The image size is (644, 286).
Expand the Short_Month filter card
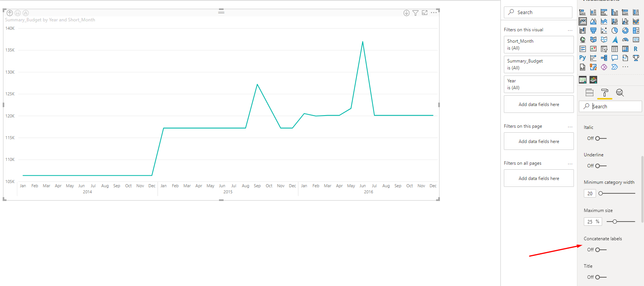point(539,45)
